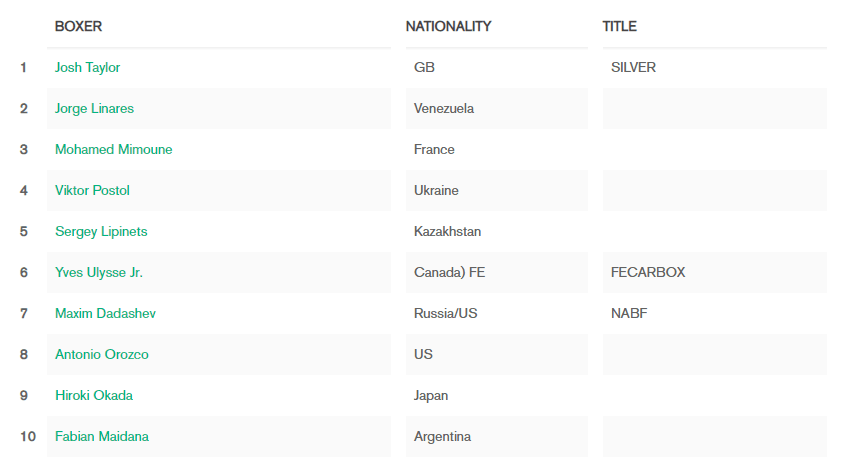Open Yves Ulysse Jr. link
This screenshot has height=468, width=850.
[x=99, y=272]
